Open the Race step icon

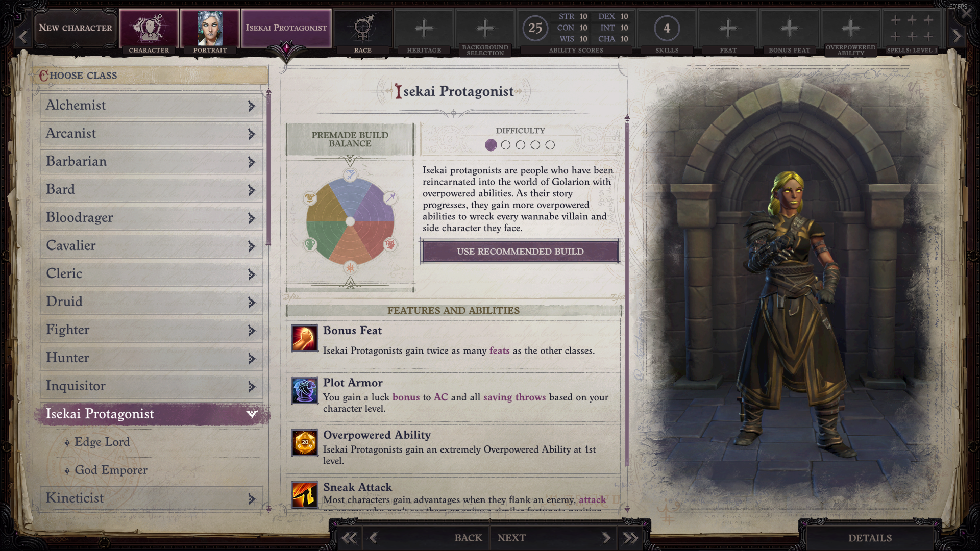[362, 28]
